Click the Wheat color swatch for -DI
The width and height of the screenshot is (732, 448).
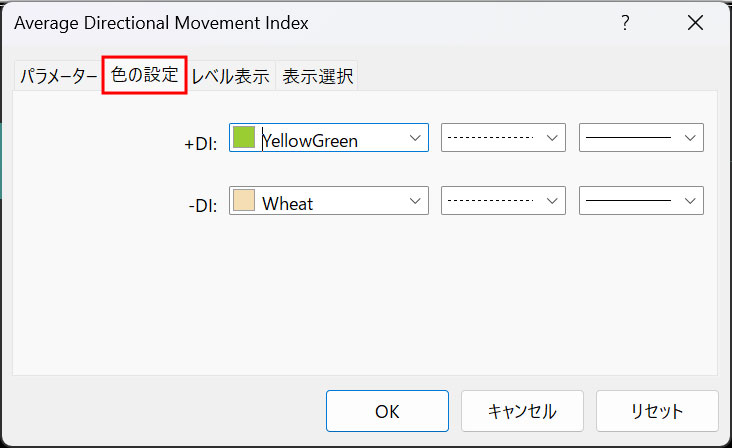pos(244,200)
